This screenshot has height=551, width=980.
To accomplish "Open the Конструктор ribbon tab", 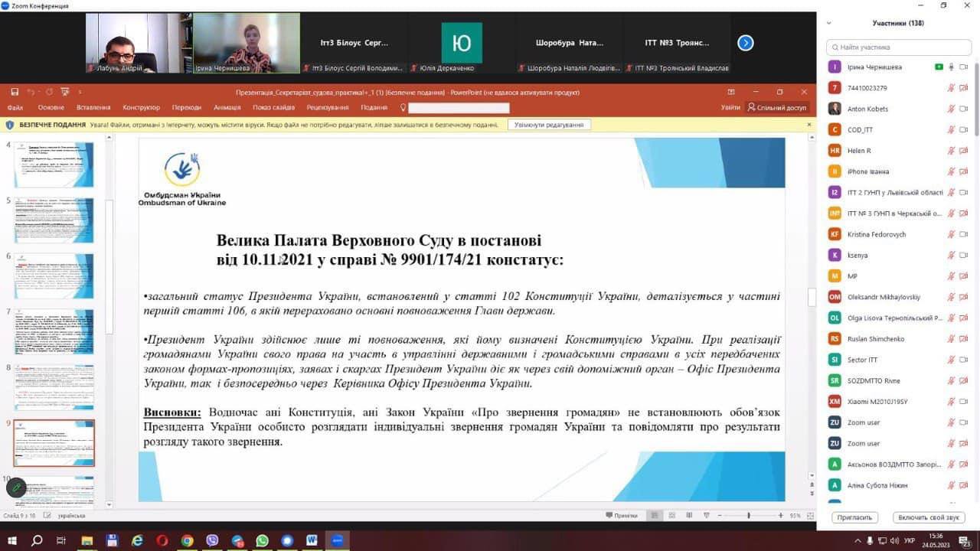I will [x=141, y=108].
